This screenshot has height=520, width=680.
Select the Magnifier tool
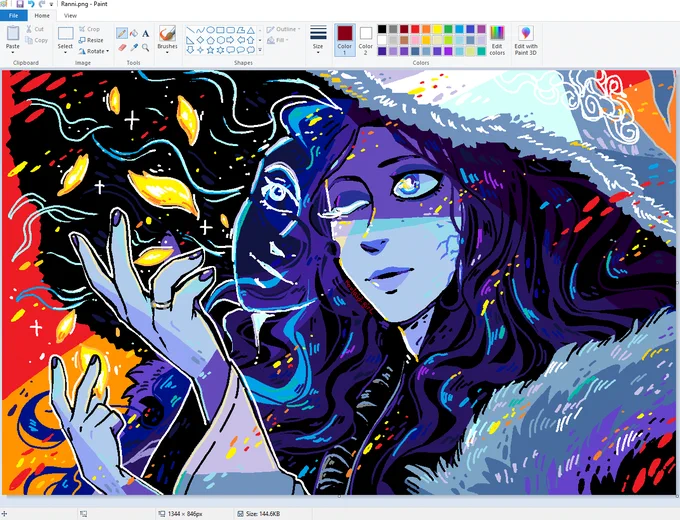click(x=146, y=47)
